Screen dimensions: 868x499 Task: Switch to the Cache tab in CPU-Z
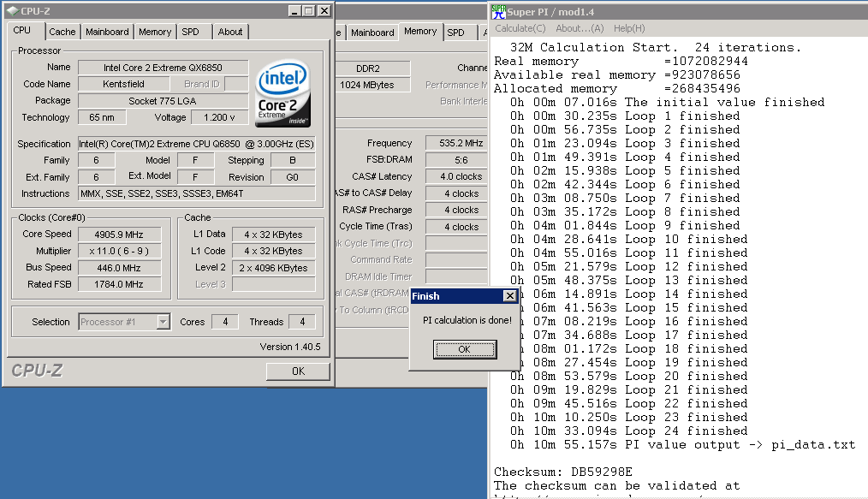[62, 32]
